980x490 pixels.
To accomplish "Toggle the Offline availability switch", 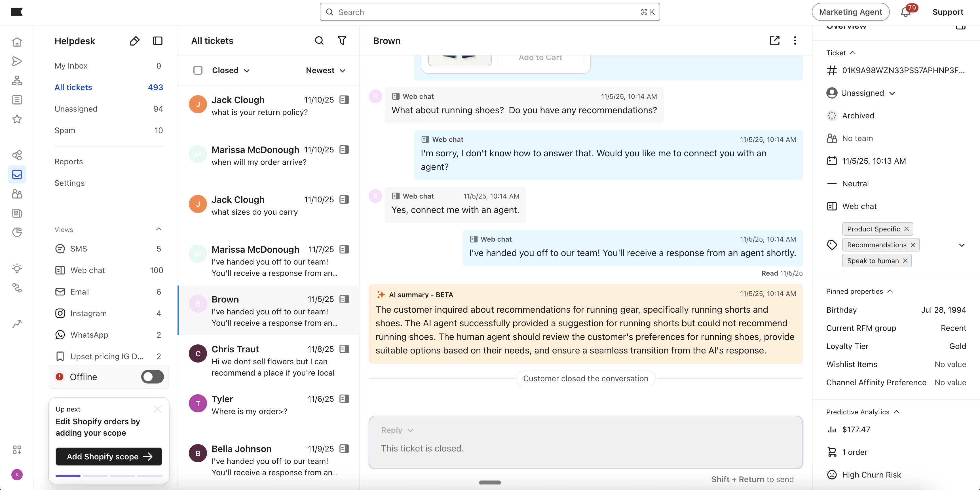I will point(152,377).
